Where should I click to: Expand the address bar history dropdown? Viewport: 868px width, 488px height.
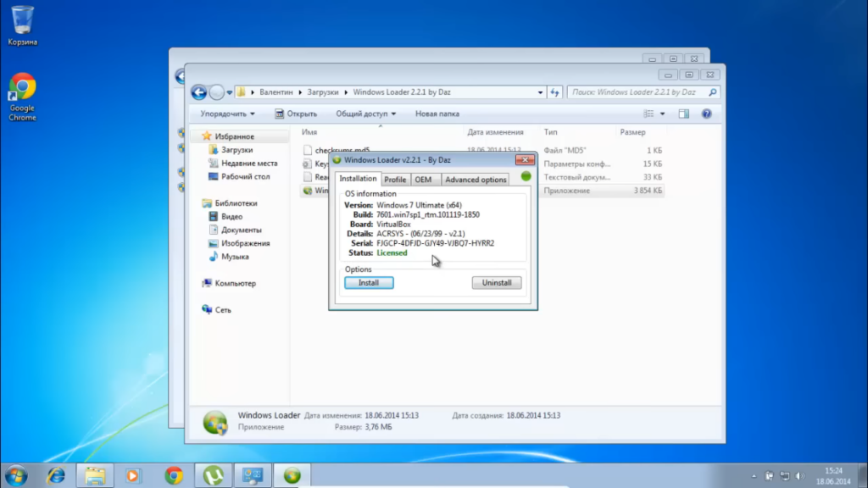(540, 92)
